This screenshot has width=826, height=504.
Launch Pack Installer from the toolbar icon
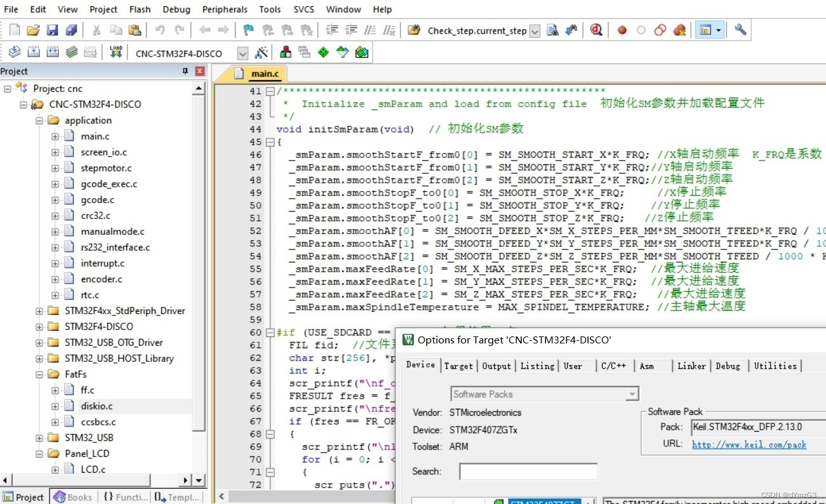362,52
